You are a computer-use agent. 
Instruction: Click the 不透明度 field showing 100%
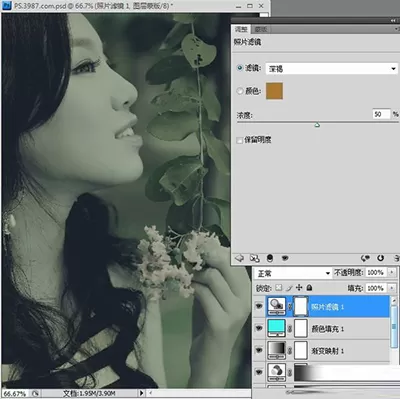click(x=376, y=272)
